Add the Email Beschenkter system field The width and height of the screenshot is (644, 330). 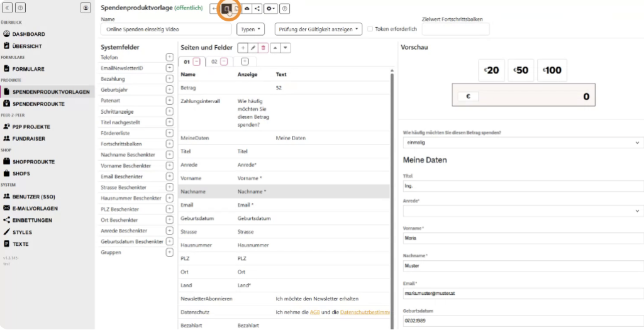coord(169,176)
